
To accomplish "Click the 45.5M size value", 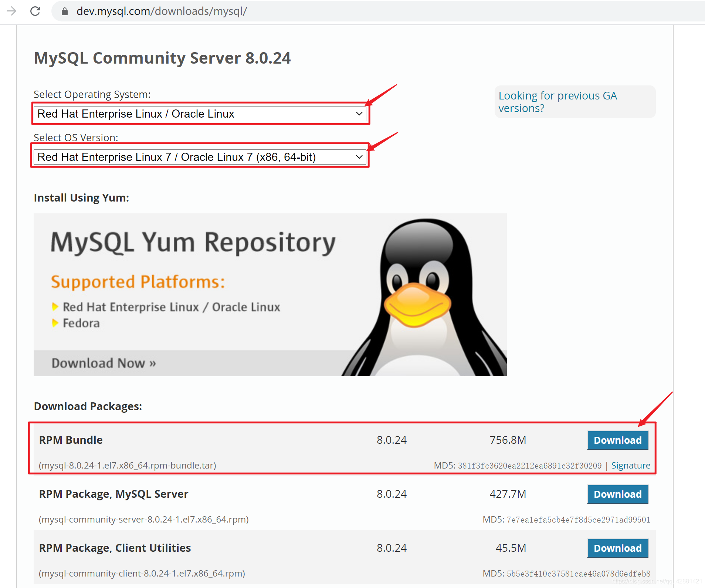I will pos(511,548).
